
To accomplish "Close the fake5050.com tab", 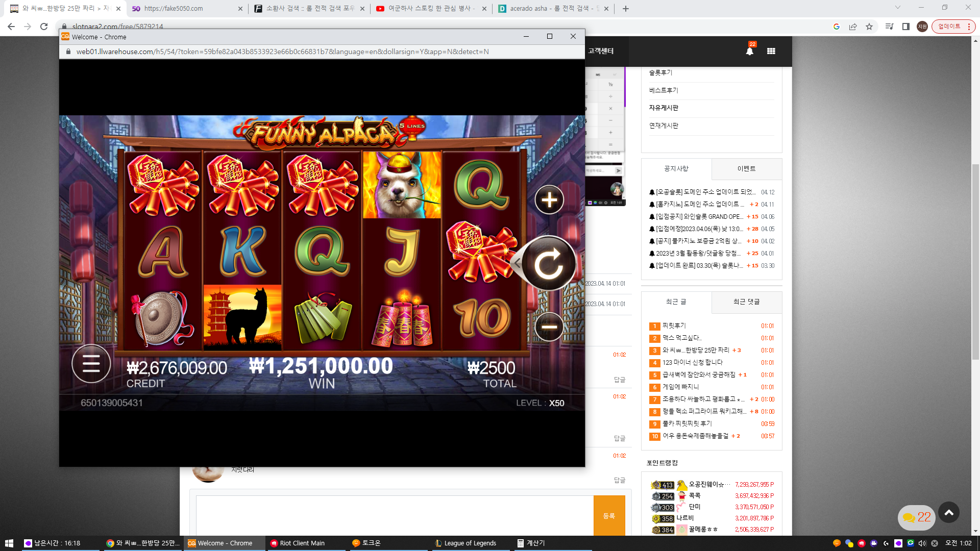I will pyautogui.click(x=240, y=9).
